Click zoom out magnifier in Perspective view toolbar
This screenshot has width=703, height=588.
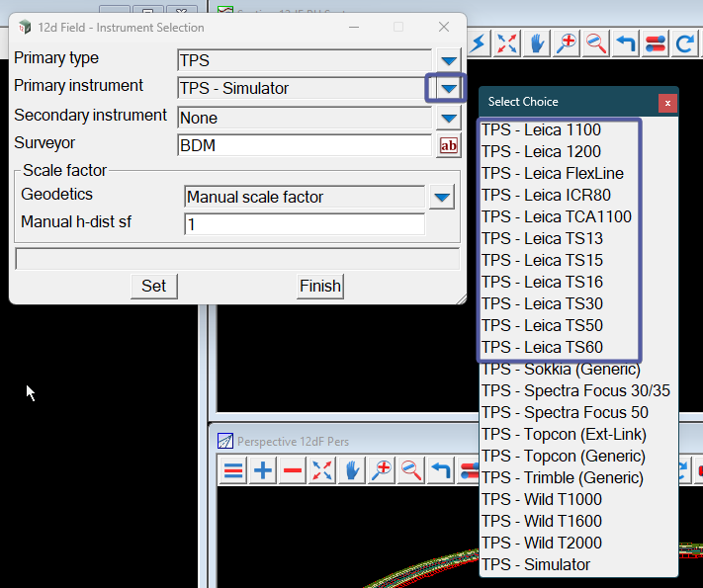coord(411,470)
